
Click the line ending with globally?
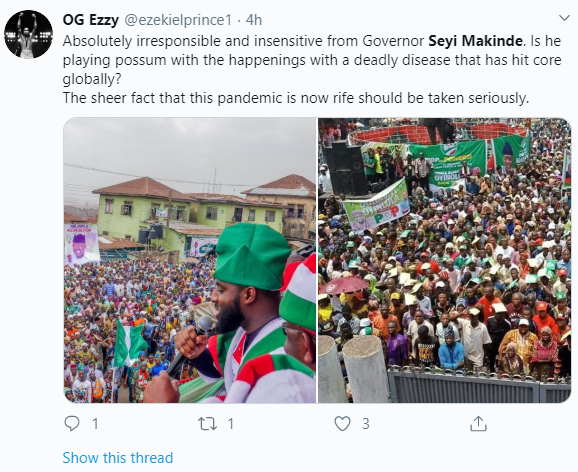[x=92, y=79]
